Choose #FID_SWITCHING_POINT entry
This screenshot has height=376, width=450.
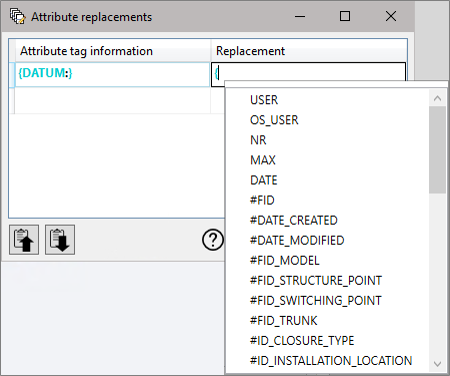[x=315, y=300]
